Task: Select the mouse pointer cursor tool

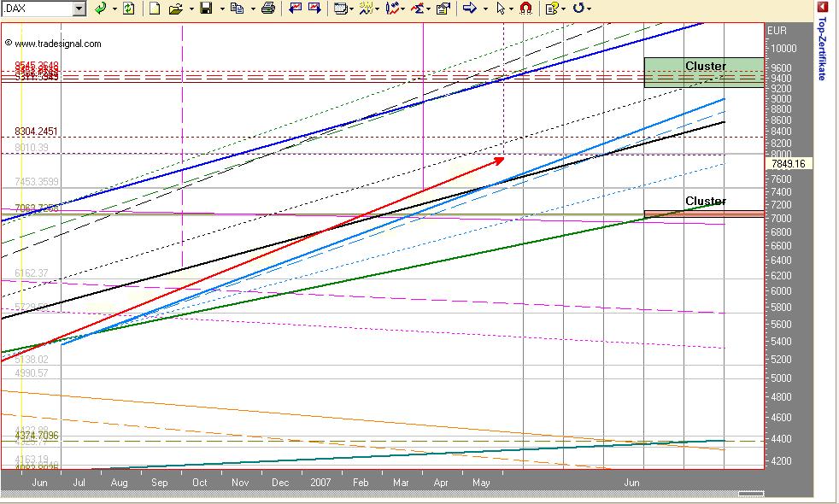Action: click(501, 9)
